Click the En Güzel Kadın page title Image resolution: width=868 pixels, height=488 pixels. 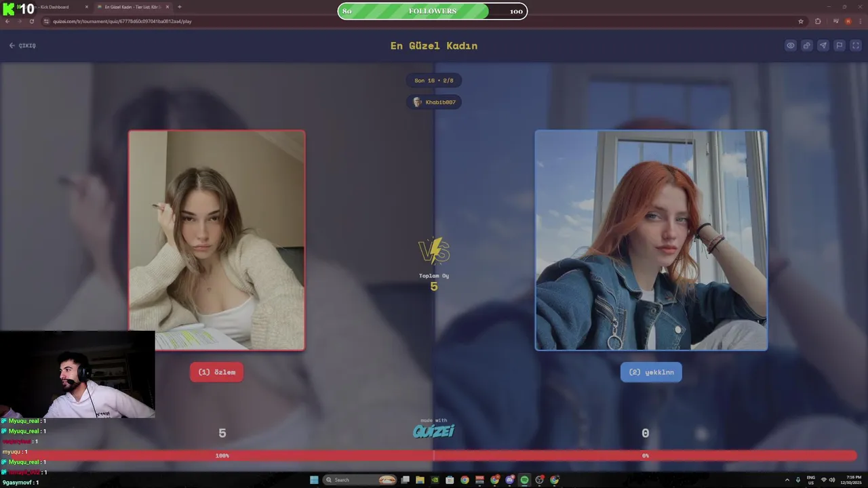point(434,45)
